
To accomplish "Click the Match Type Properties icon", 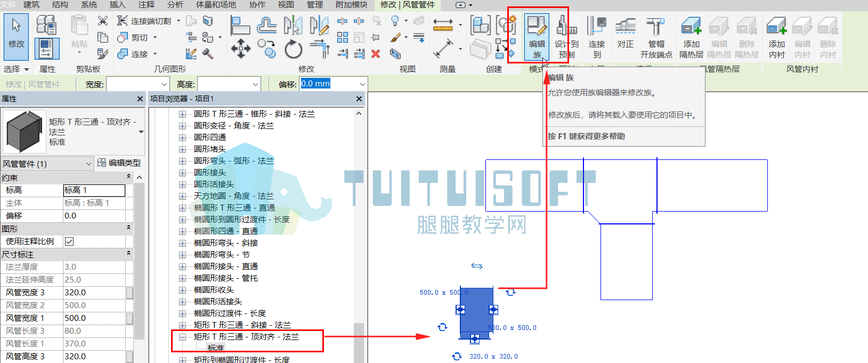I will 103,53.
